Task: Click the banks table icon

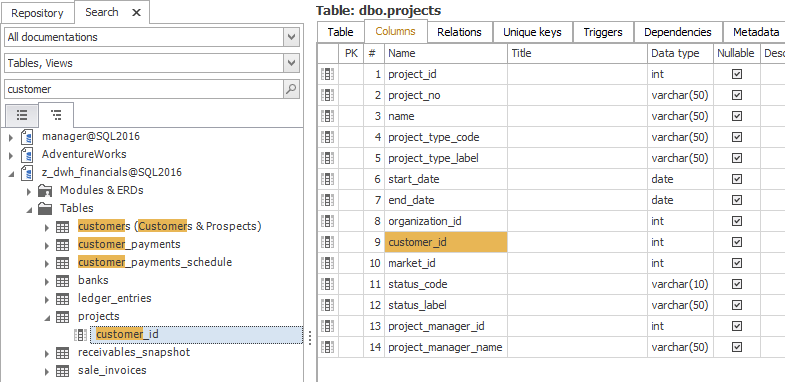Action: (x=63, y=281)
